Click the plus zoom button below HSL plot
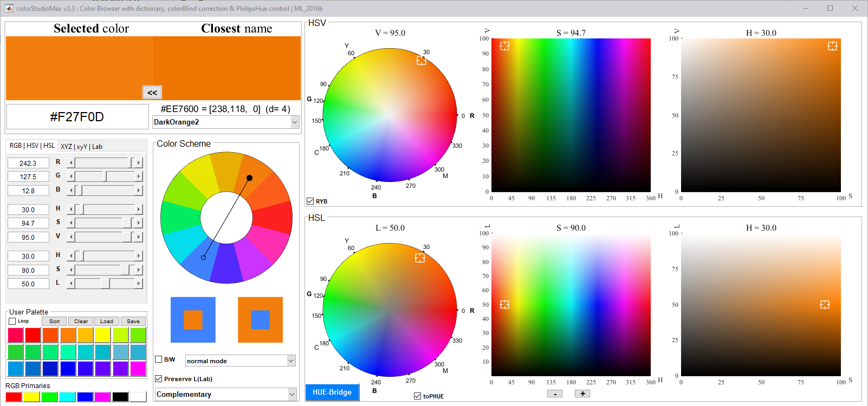Viewport: 868px width, 406px height. [582, 394]
